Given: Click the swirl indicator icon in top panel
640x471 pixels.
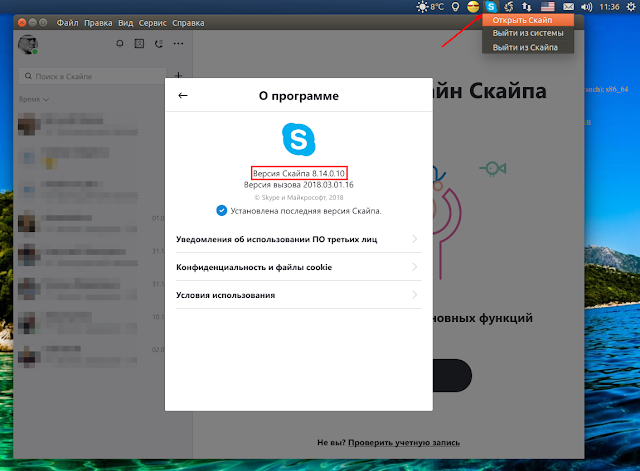Looking at the screenshot, I should [x=509, y=7].
